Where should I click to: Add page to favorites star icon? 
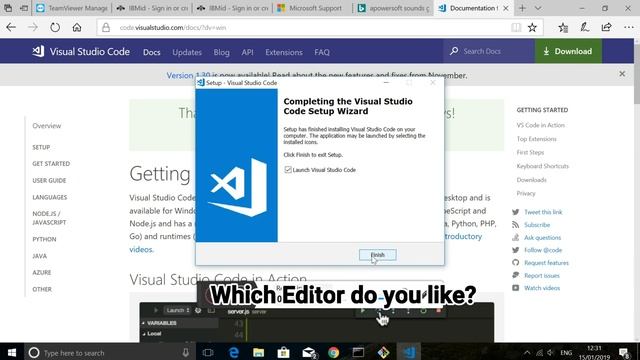click(x=532, y=27)
